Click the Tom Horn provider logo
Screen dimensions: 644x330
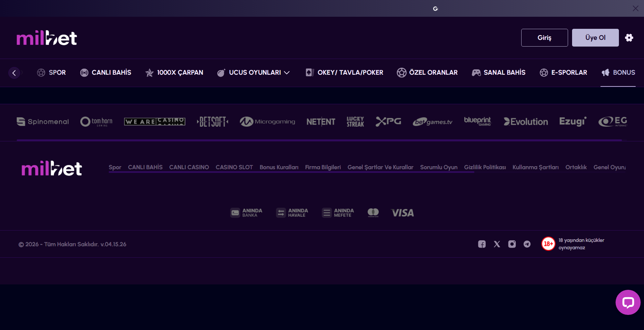click(x=96, y=122)
